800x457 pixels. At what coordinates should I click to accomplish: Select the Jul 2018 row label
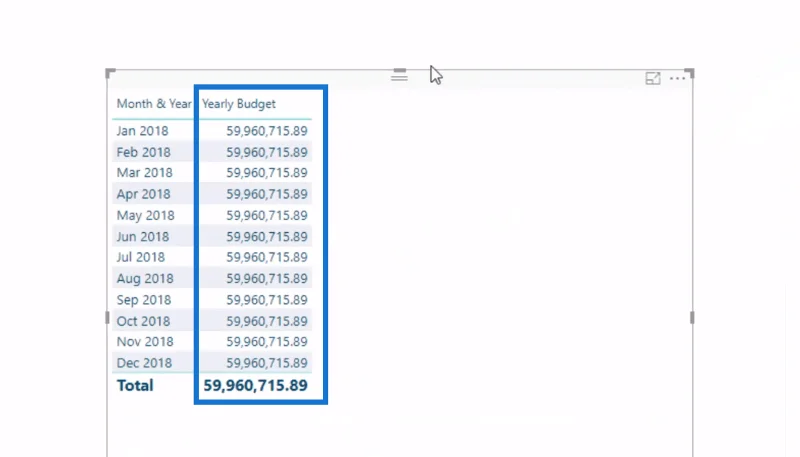(x=141, y=257)
